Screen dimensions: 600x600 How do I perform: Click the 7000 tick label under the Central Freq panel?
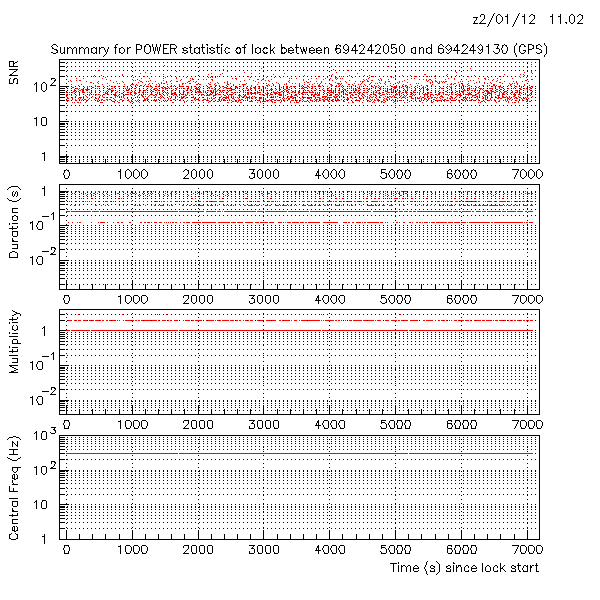coord(527,550)
